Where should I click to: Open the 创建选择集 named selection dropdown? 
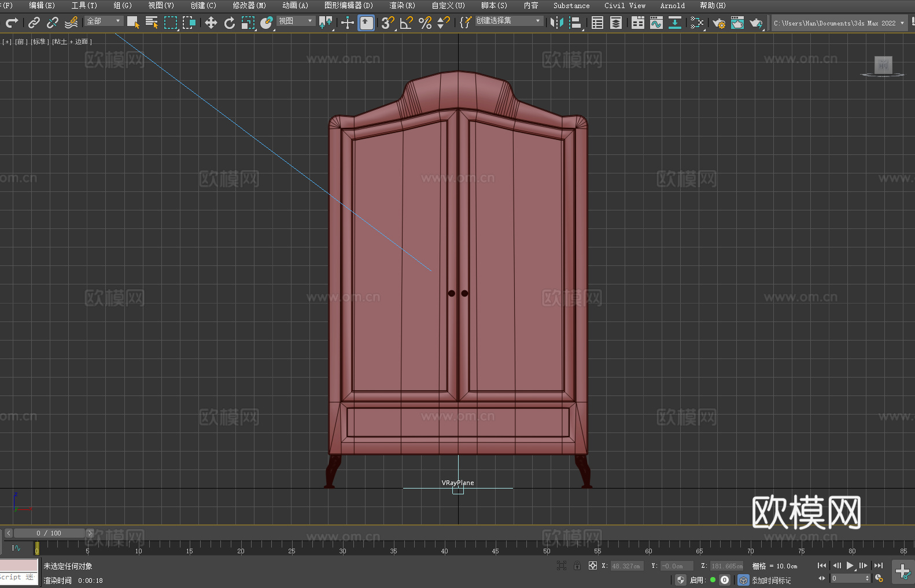pyautogui.click(x=509, y=21)
